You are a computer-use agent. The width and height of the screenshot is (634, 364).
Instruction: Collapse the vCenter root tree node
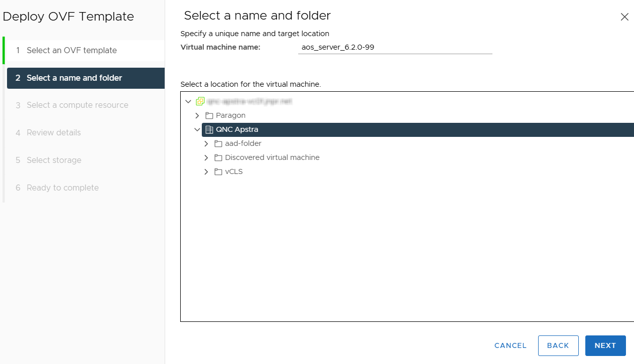tap(188, 101)
